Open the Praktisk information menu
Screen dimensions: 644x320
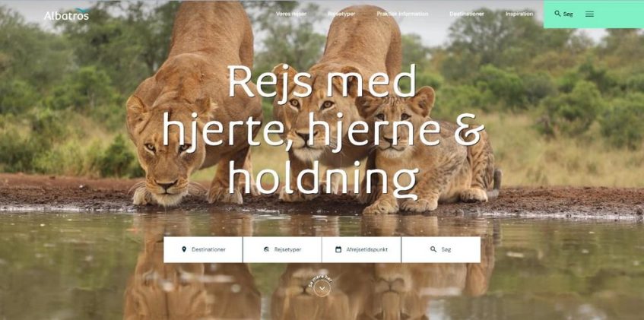tap(402, 14)
